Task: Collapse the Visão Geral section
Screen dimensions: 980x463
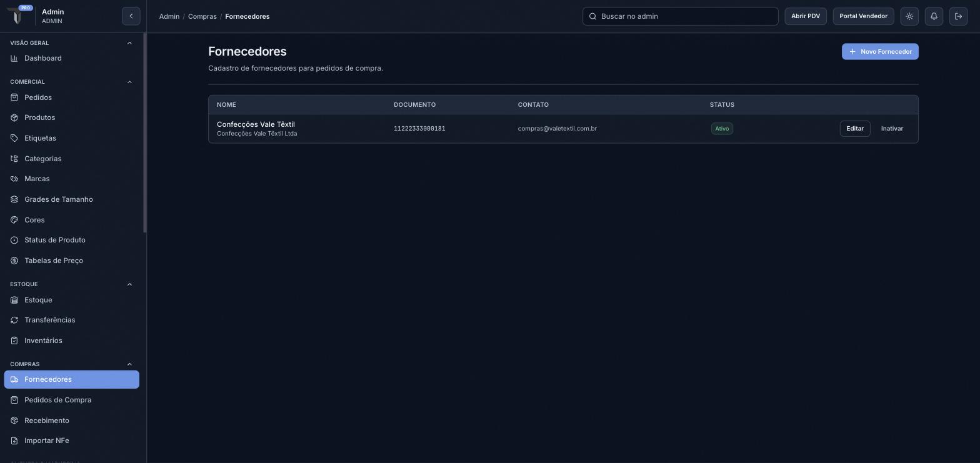Action: coord(129,43)
